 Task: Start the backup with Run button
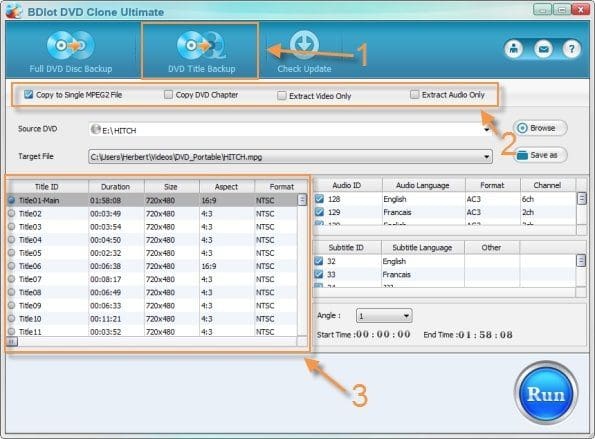(546, 393)
